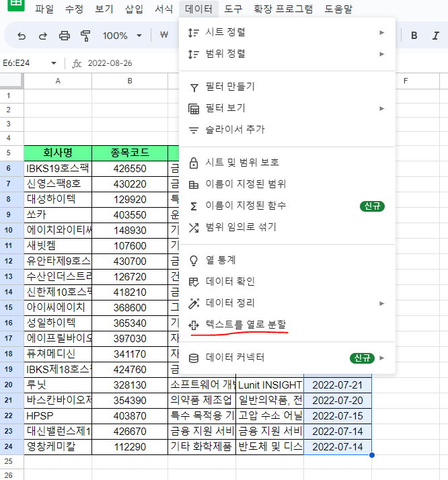Click the lightbulb icon for 열 통계
This screenshot has width=448, height=480.
coord(194,261)
